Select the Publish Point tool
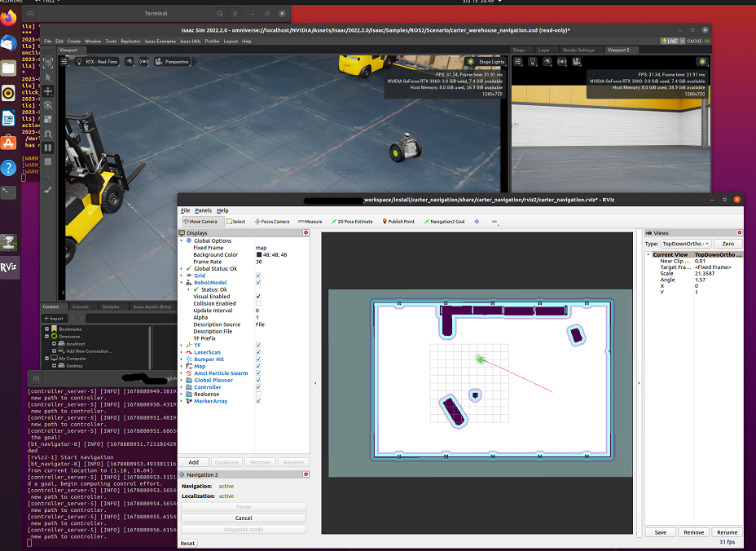The height and width of the screenshot is (551, 756). (x=399, y=221)
